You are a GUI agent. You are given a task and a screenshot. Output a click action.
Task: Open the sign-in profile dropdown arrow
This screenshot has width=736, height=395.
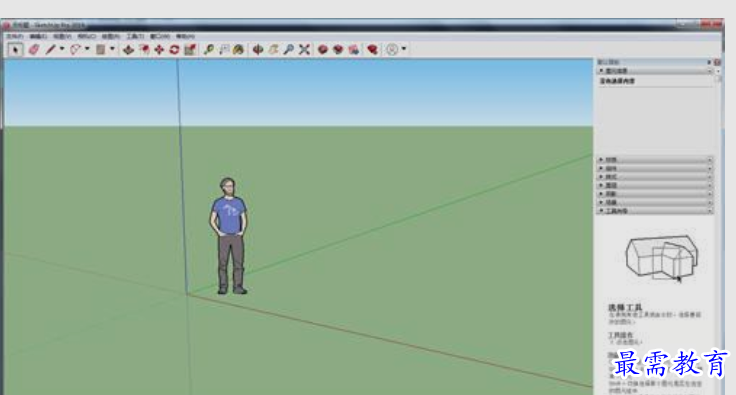coord(404,49)
